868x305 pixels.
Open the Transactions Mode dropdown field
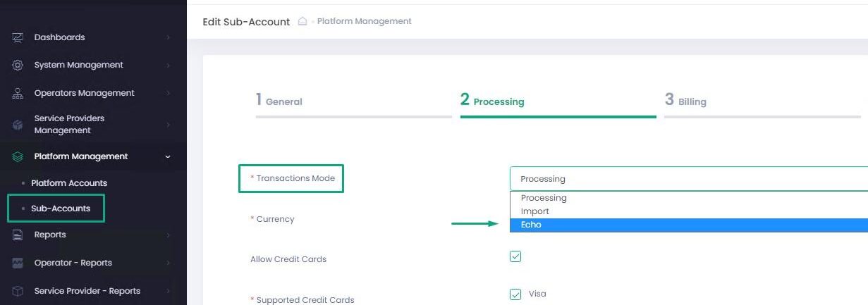(x=687, y=179)
